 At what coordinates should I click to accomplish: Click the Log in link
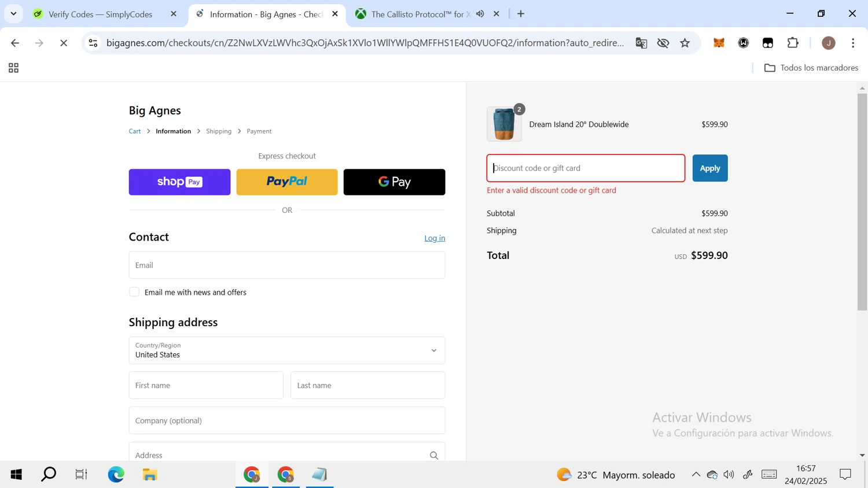[x=435, y=238]
